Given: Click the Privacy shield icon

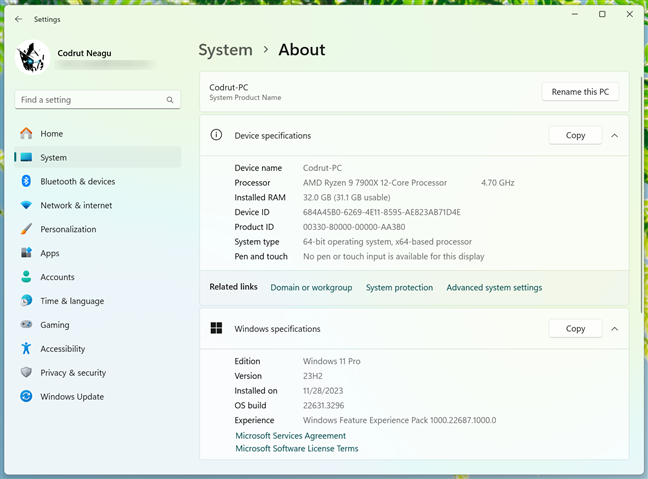Looking at the screenshot, I should tap(26, 372).
